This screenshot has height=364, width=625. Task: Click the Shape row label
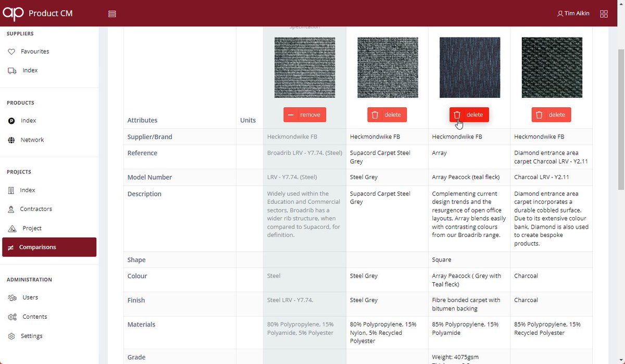click(136, 260)
